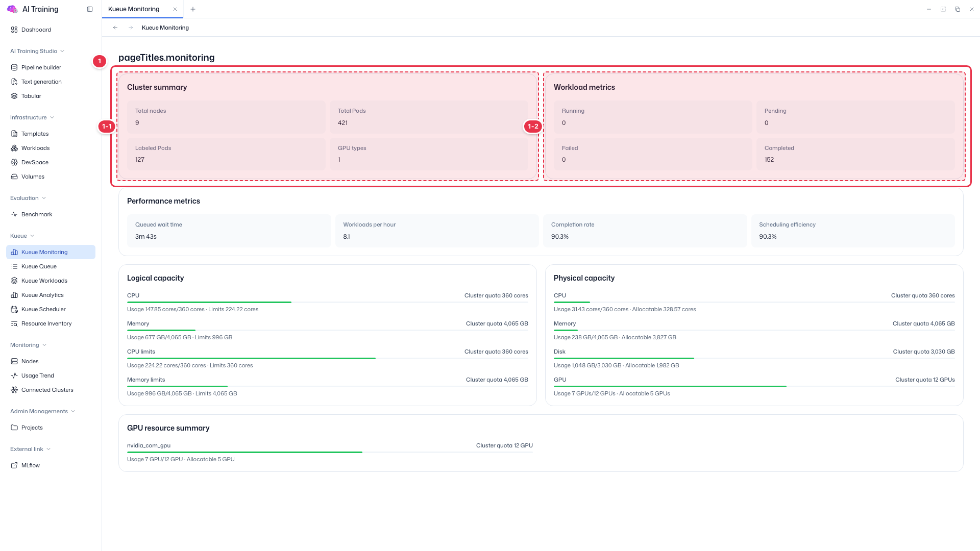Collapse the Evaluation section
This screenshot has height=551, width=980.
coord(28,198)
